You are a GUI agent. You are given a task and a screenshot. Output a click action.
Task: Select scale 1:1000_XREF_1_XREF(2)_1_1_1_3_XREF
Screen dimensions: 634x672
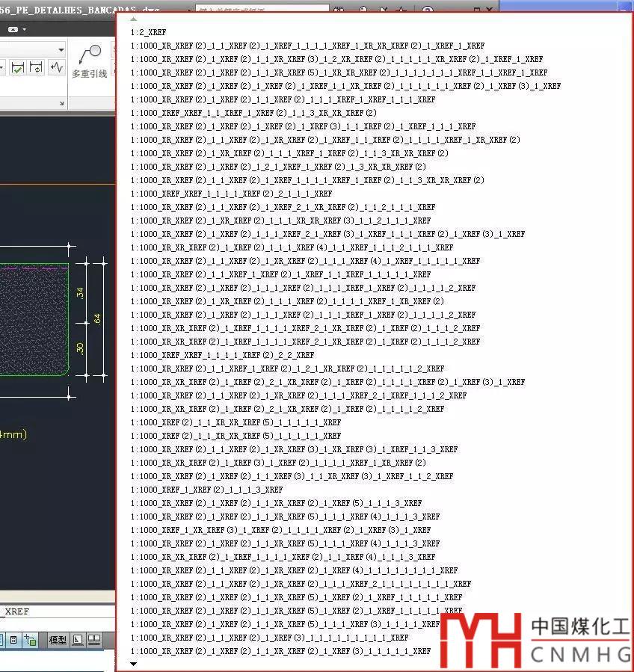pos(206,490)
